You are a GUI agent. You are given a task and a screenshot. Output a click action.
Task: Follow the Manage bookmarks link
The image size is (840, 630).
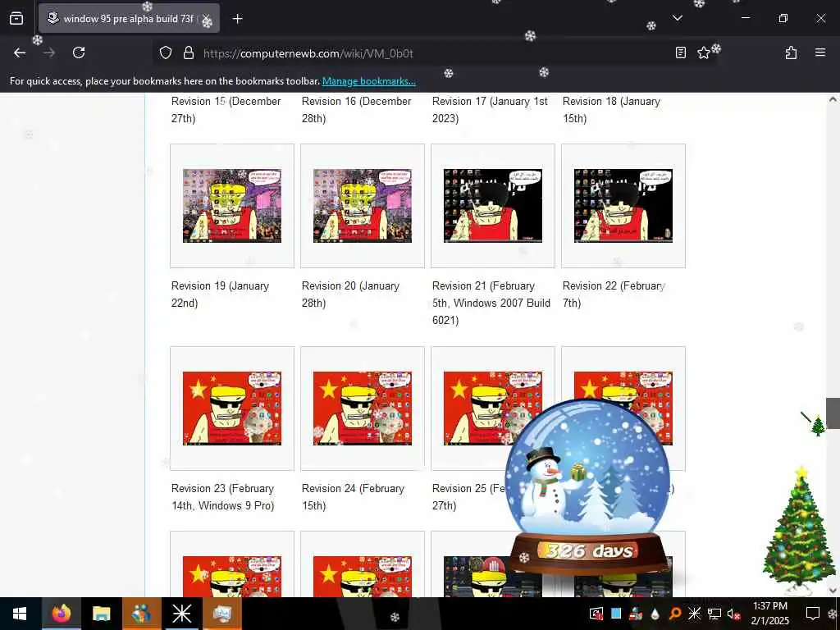[368, 81]
